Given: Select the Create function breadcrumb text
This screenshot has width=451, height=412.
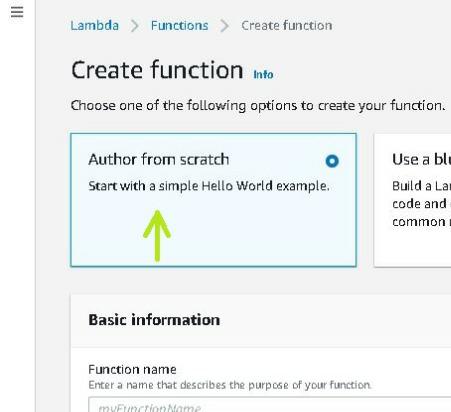Looking at the screenshot, I should [x=287, y=26].
